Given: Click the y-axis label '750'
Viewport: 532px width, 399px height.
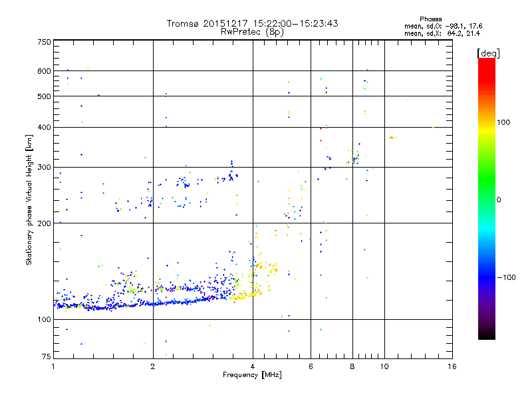Looking at the screenshot, I should pos(44,42).
